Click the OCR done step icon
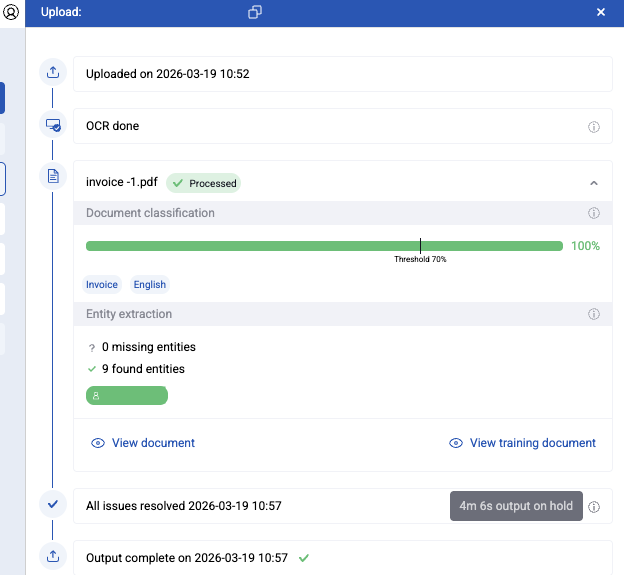Image resolution: width=624 pixels, height=575 pixels. 53,125
